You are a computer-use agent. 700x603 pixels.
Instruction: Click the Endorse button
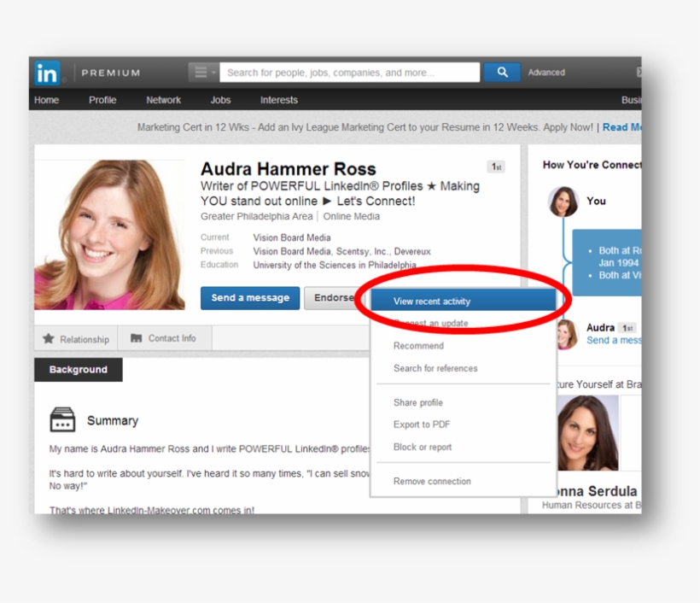coord(334,298)
